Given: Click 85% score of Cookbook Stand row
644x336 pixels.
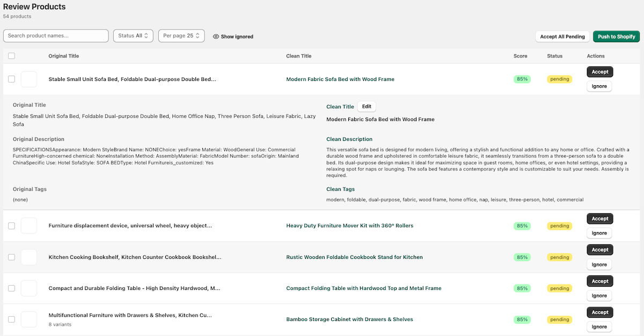Looking at the screenshot, I should pos(522,257).
